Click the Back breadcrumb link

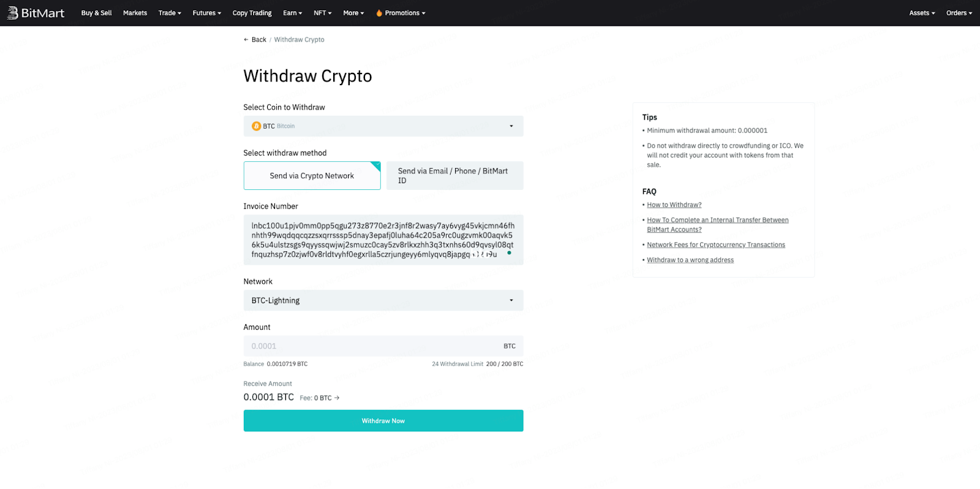point(258,40)
